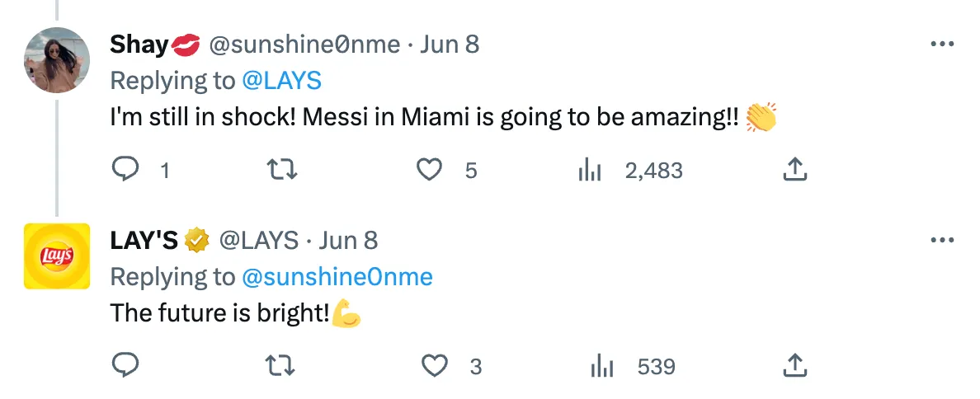Click the Jun 8 timestamp on Shay's tweet
Image resolution: width=980 pixels, height=399 pixels.
[x=450, y=45]
